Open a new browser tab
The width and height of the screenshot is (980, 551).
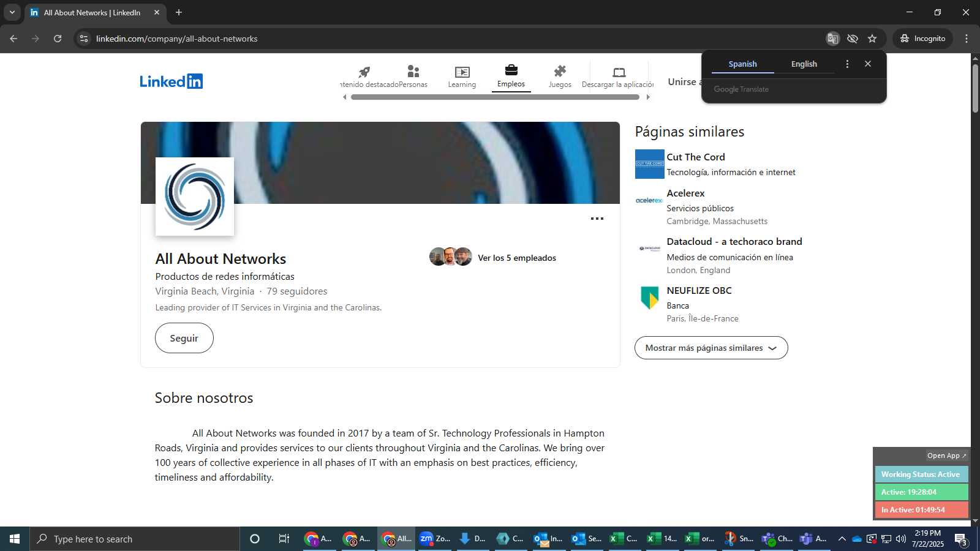click(x=179, y=12)
